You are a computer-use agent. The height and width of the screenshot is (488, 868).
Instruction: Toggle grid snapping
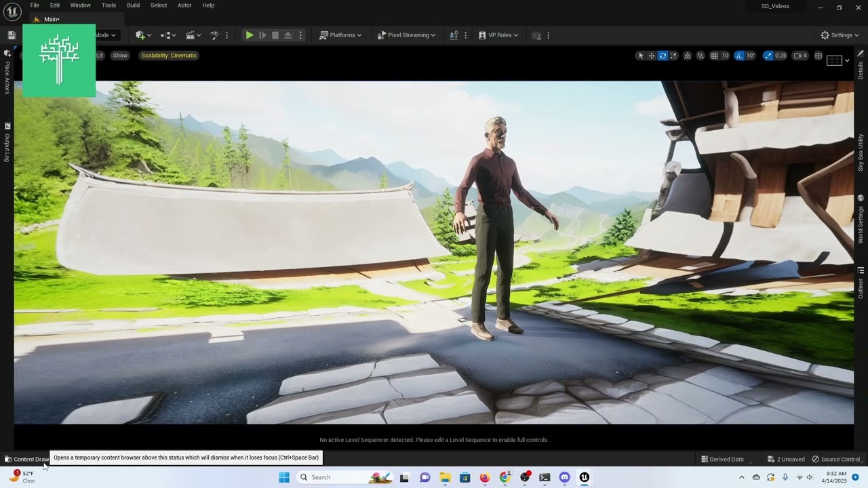(x=714, y=56)
